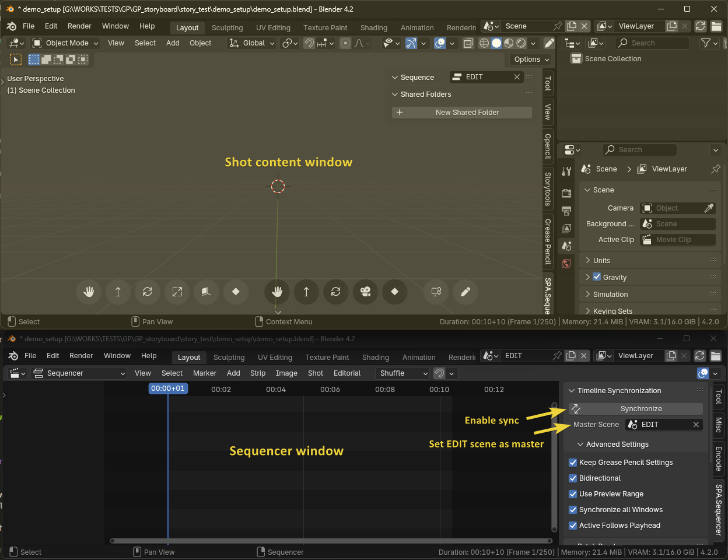The image size is (728, 560).
Task: Open the Output properties tab icon
Action: point(566,211)
